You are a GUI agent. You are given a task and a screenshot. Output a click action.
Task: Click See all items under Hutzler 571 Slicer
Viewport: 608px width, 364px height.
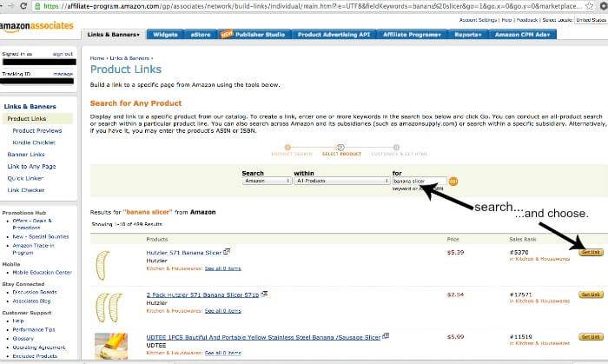[x=222, y=268]
